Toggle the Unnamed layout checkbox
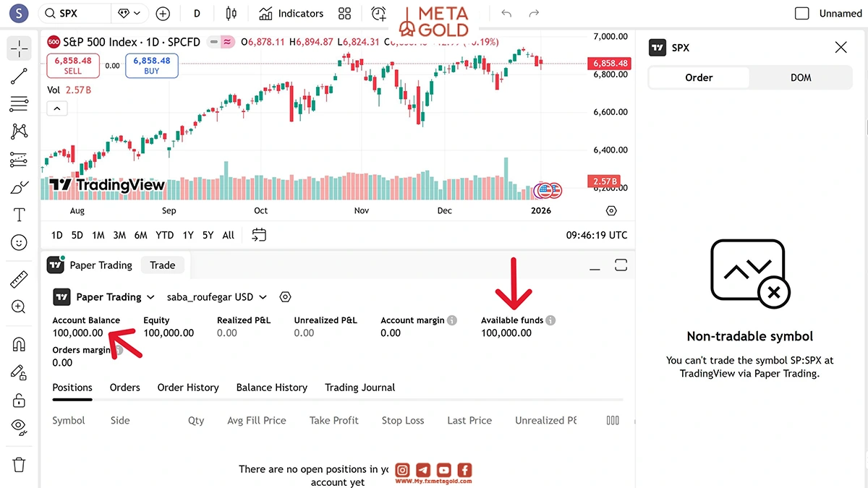Screen dimensions: 868x488 click(x=801, y=13)
